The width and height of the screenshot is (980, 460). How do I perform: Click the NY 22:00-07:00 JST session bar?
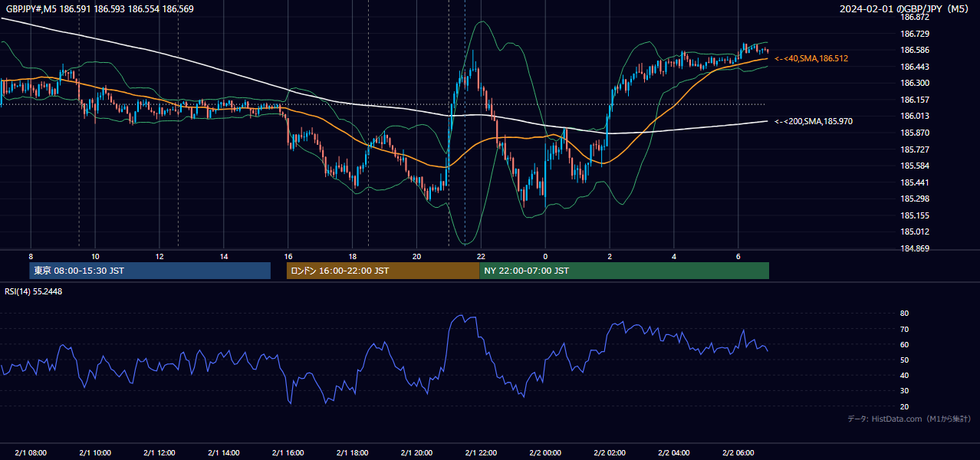624,271
